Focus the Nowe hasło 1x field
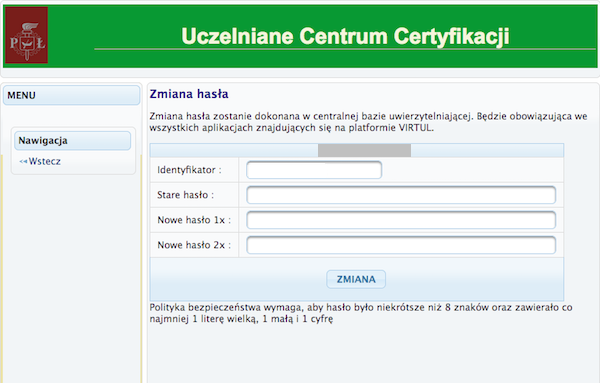This screenshot has height=383, width=600. pos(401,220)
